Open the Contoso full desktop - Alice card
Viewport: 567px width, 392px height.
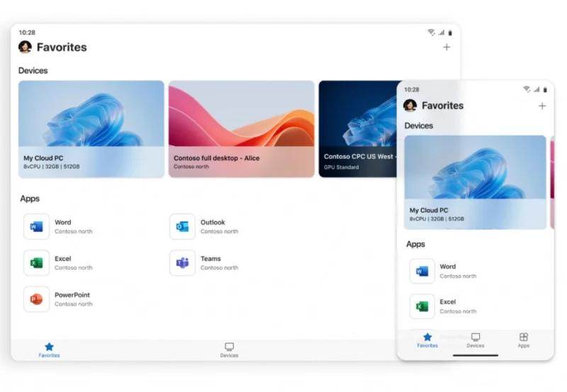click(x=241, y=128)
